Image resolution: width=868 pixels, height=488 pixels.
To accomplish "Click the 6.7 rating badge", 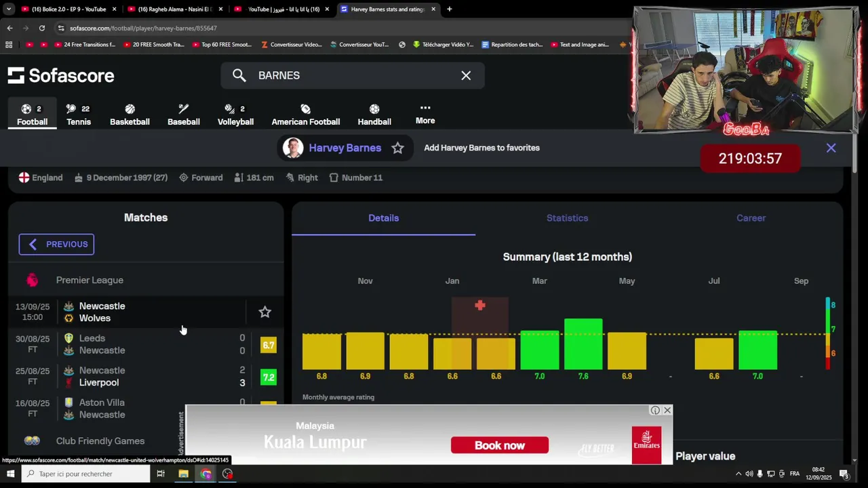I will click(269, 345).
